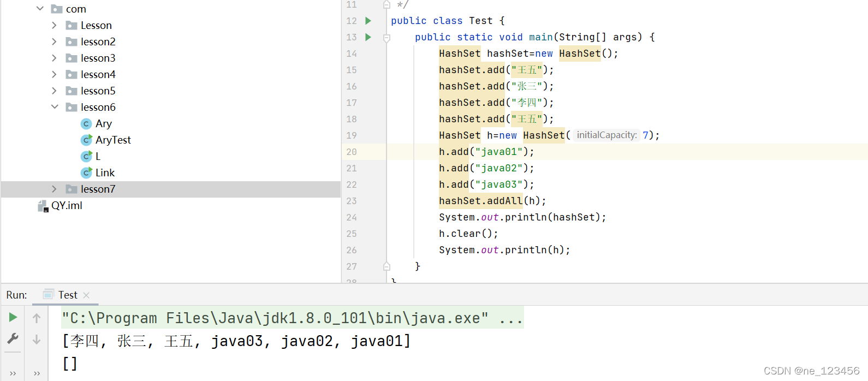Click the empty brackets output line

coord(70,363)
